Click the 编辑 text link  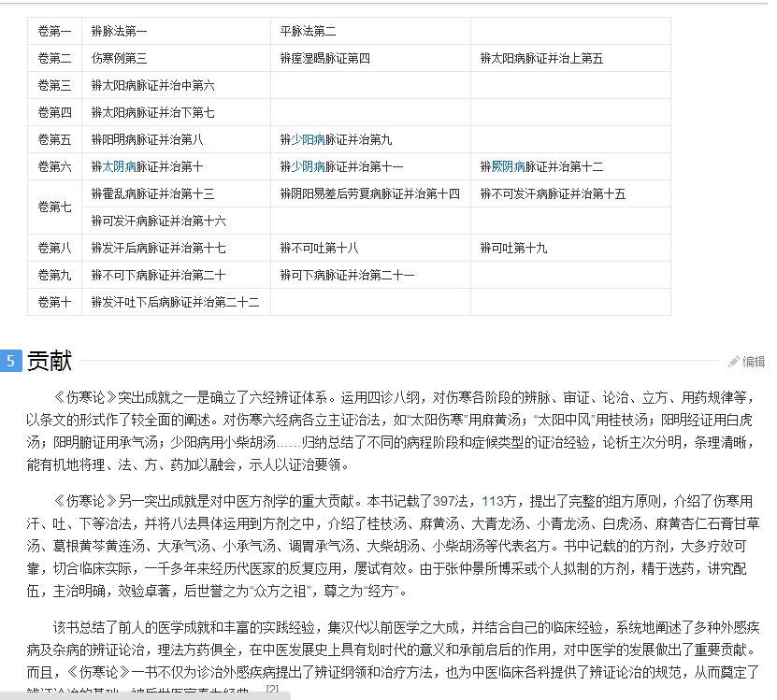click(753, 362)
